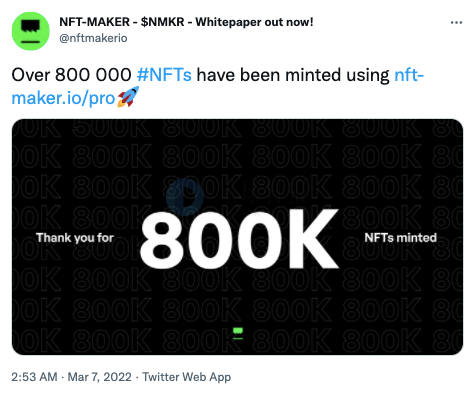This screenshot has height=394, width=473.
Task: Click the Twitter Web App source label
Action: (x=187, y=377)
